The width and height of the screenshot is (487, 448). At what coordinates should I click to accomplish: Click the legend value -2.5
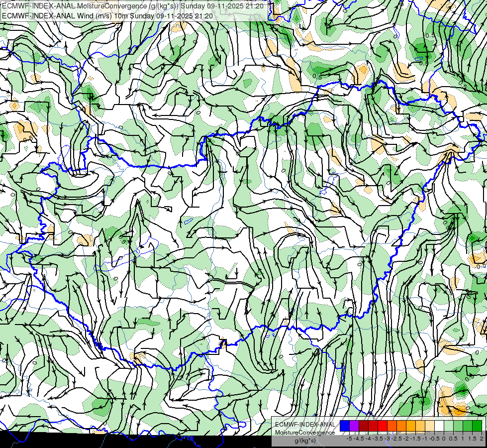click(396, 439)
